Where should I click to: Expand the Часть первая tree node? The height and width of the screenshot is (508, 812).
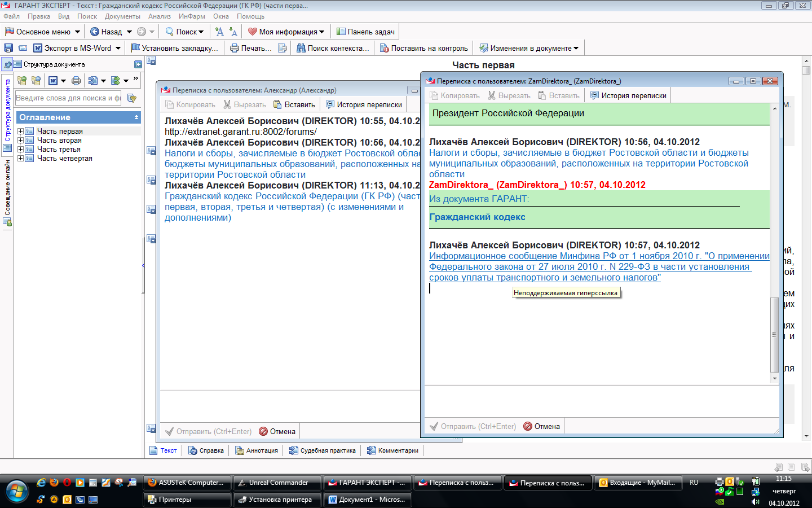[20, 131]
